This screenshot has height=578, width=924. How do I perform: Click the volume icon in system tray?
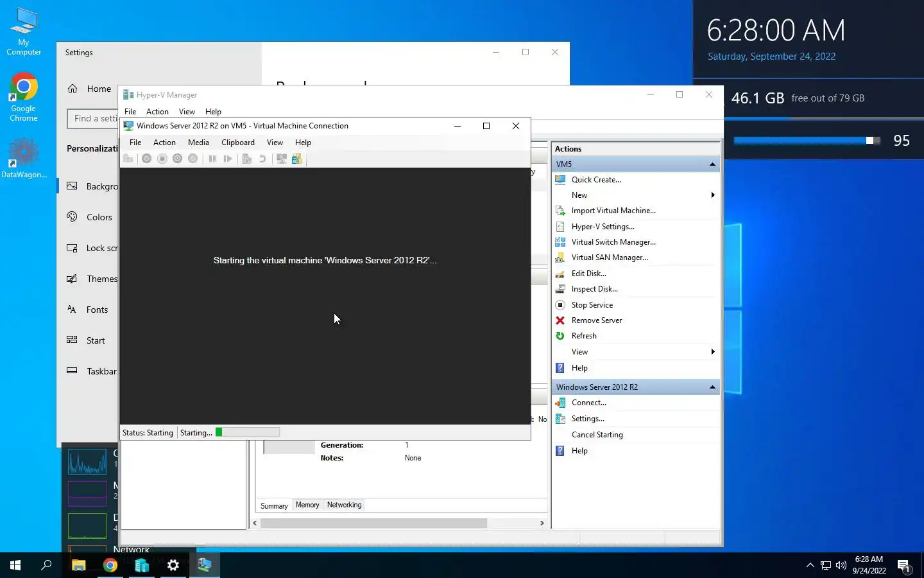tap(841, 565)
